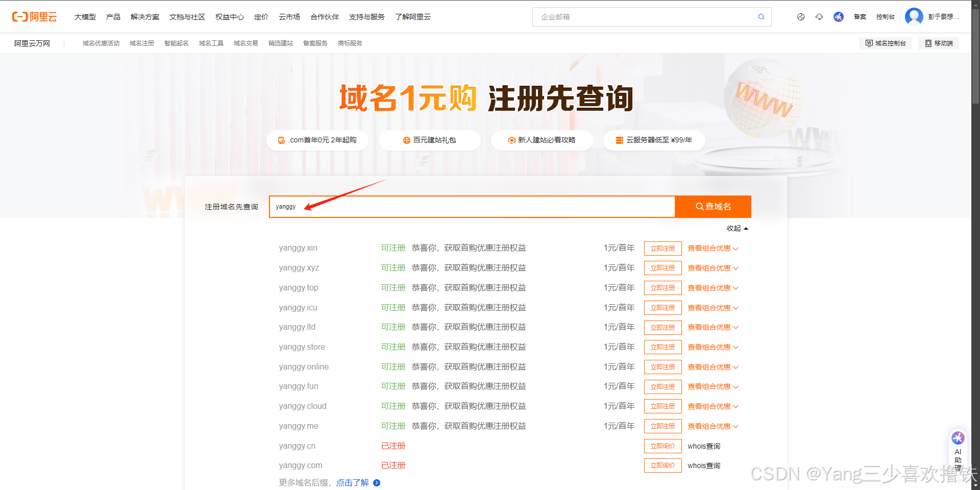Click 新人建站必看攻略 promo
Image resolution: width=980 pixels, height=490 pixels.
click(542, 140)
